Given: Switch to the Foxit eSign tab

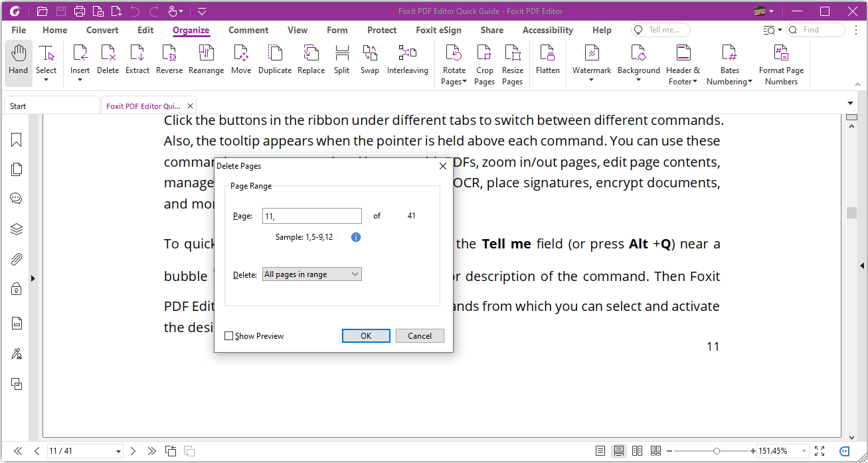Looking at the screenshot, I should (x=438, y=30).
